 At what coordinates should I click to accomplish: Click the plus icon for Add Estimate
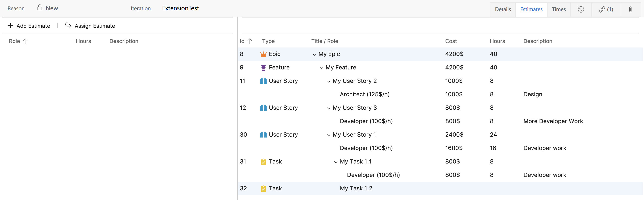point(10,26)
